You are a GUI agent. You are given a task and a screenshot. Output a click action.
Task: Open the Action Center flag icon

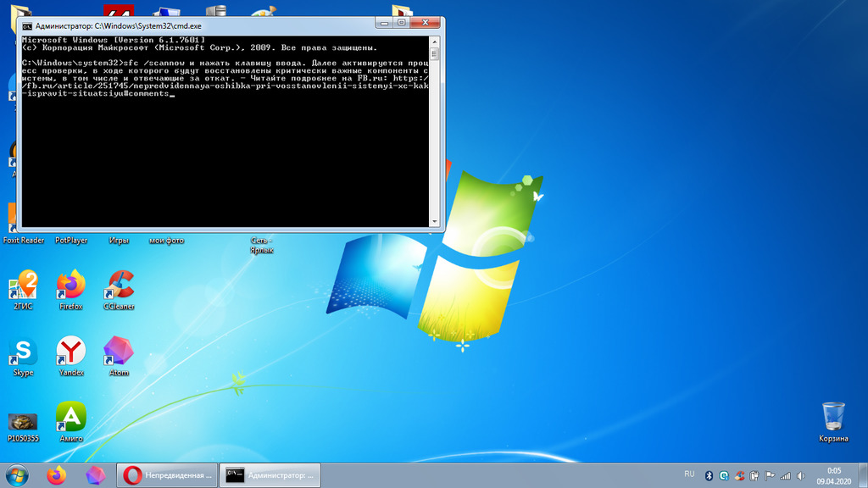pyautogui.click(x=770, y=476)
